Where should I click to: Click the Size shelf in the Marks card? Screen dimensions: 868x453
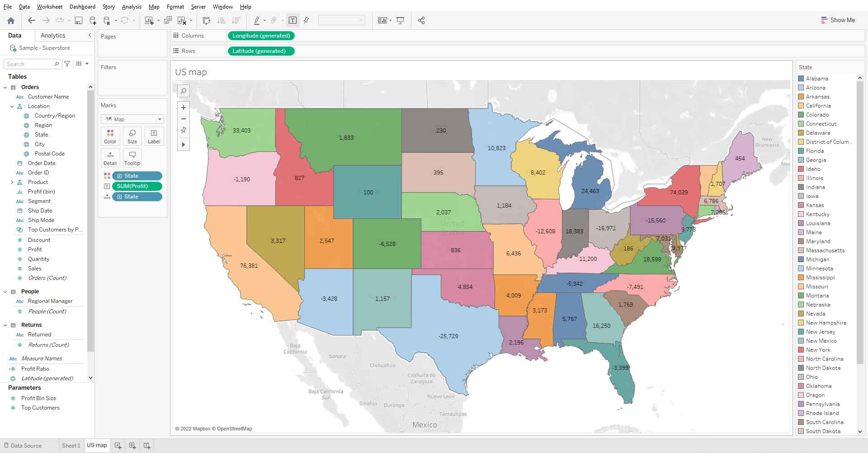[x=132, y=136]
